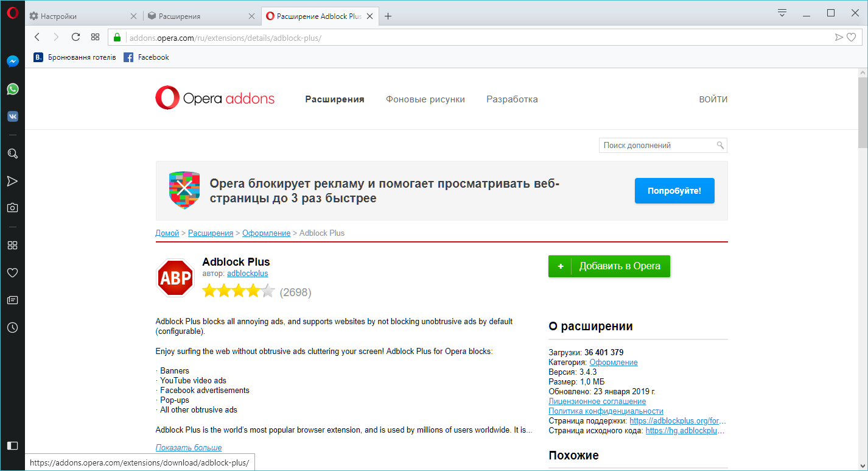Image resolution: width=868 pixels, height=471 pixels.
Task: Open the Разработка section
Action: coord(512,99)
